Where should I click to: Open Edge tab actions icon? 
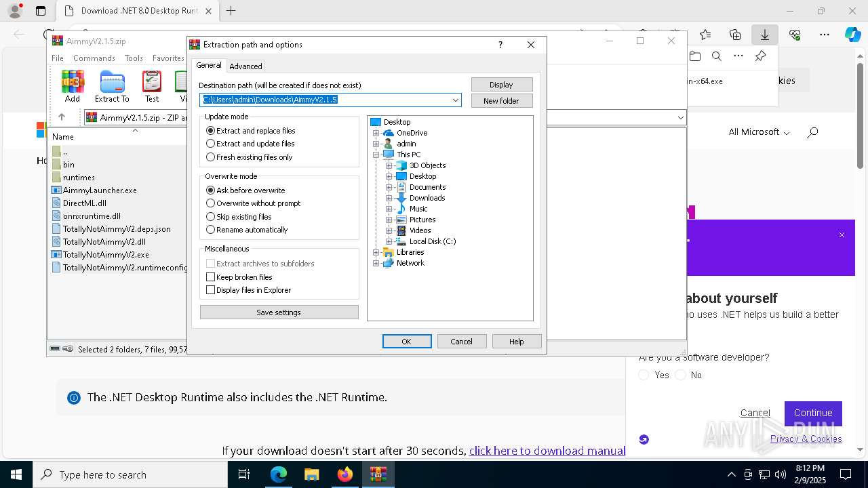41,11
